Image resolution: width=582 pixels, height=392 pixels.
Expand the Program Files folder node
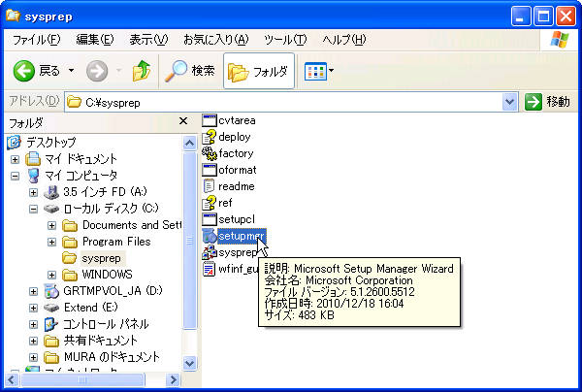point(52,242)
